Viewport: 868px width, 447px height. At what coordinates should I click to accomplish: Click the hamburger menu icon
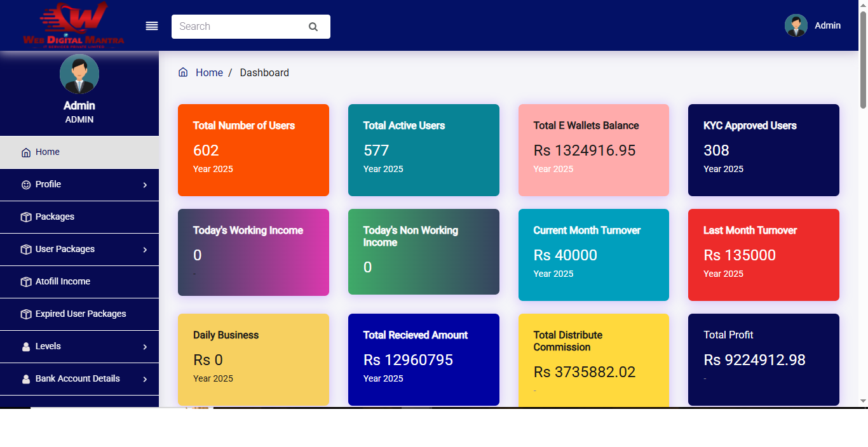tap(151, 25)
